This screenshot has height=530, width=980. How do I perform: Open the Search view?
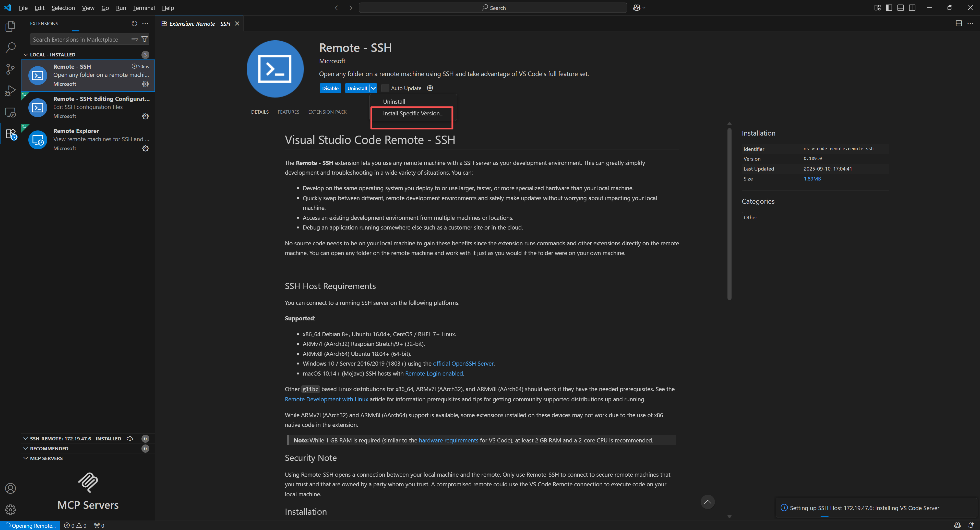10,47
